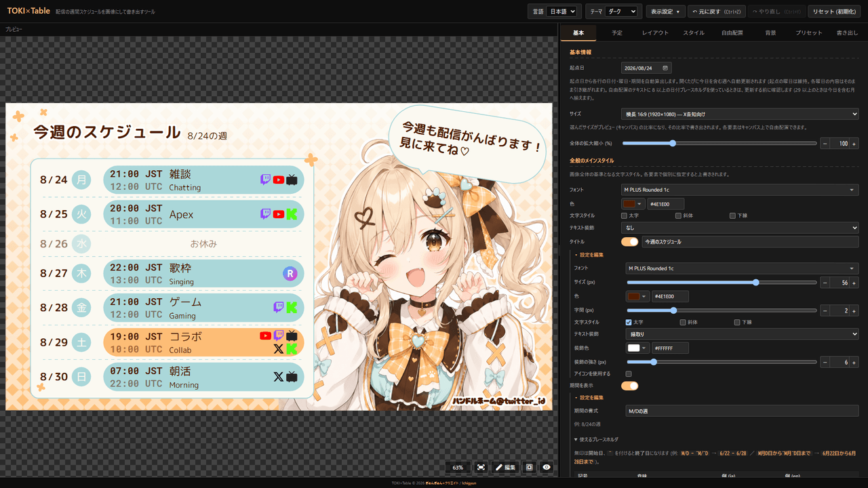Switch to the スタイル tab
868x488 pixels.
point(694,33)
